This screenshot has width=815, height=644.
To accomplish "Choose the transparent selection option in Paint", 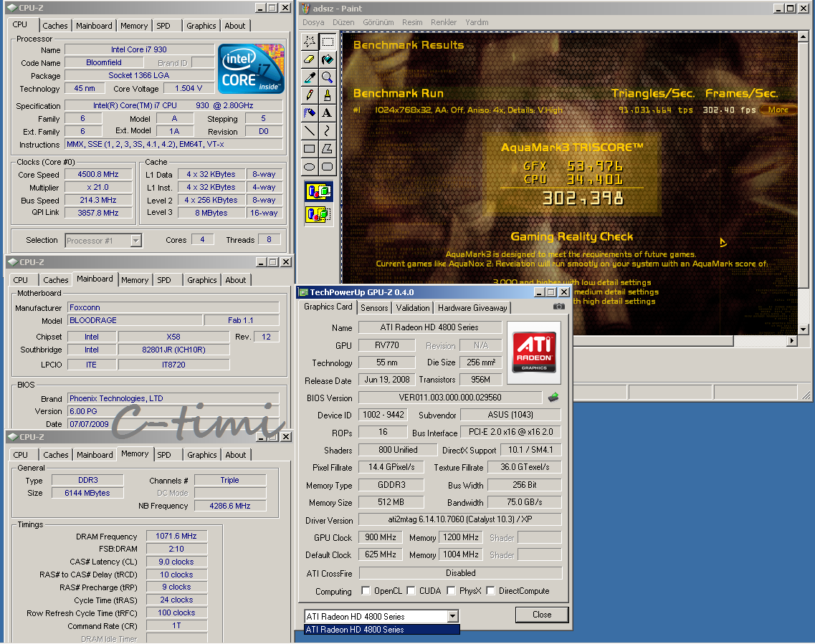I will coord(319,213).
